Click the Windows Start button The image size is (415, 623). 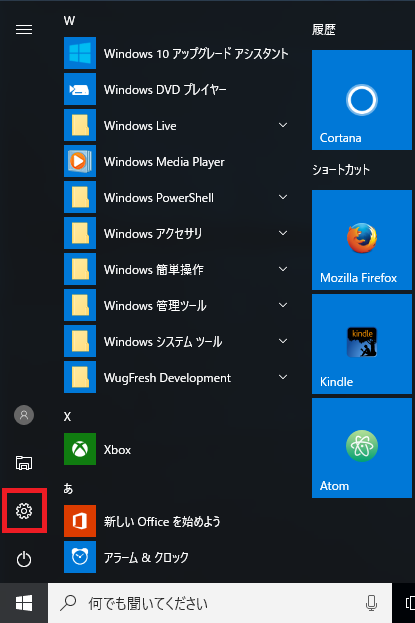pyautogui.click(x=24, y=603)
